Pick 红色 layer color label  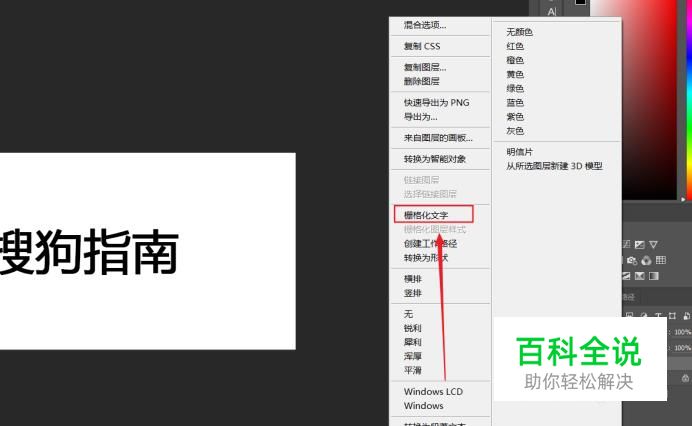515,46
